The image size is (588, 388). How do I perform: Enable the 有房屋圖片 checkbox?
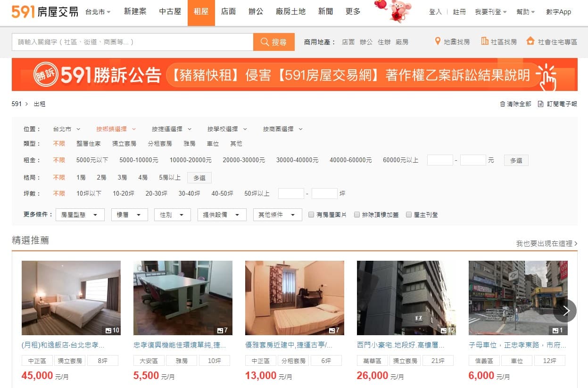(311, 215)
